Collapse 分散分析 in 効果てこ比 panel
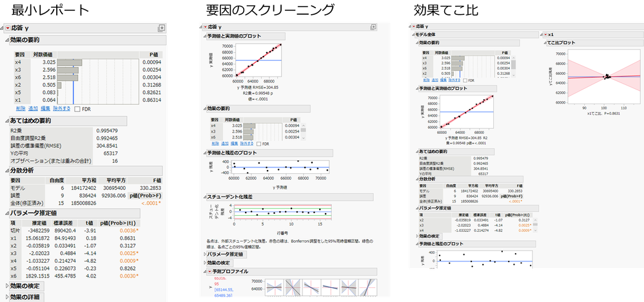Screen dimensions: 644x302 pos(417,179)
